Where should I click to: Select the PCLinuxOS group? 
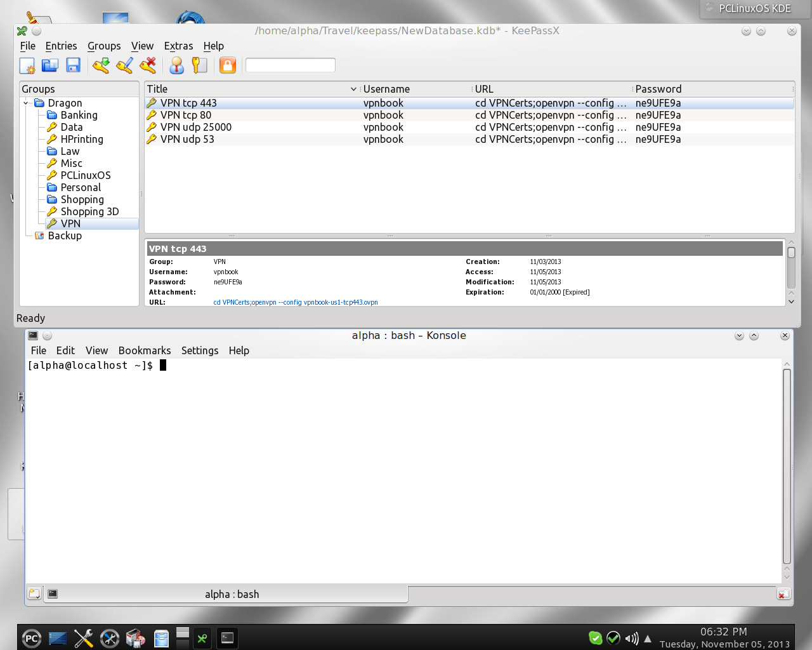coord(86,175)
